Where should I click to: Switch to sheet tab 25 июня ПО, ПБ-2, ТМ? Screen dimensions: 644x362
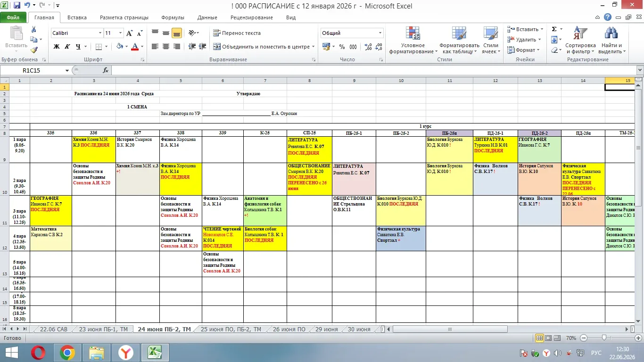pos(231,329)
